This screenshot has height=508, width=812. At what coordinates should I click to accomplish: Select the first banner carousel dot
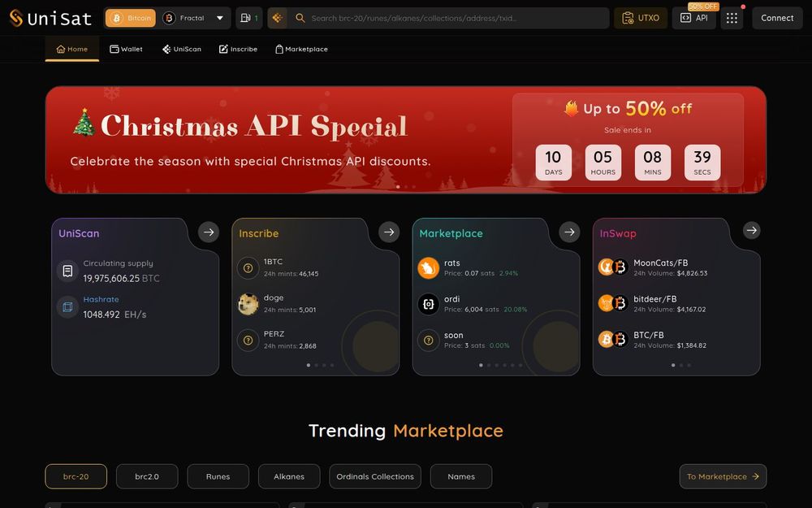click(398, 187)
